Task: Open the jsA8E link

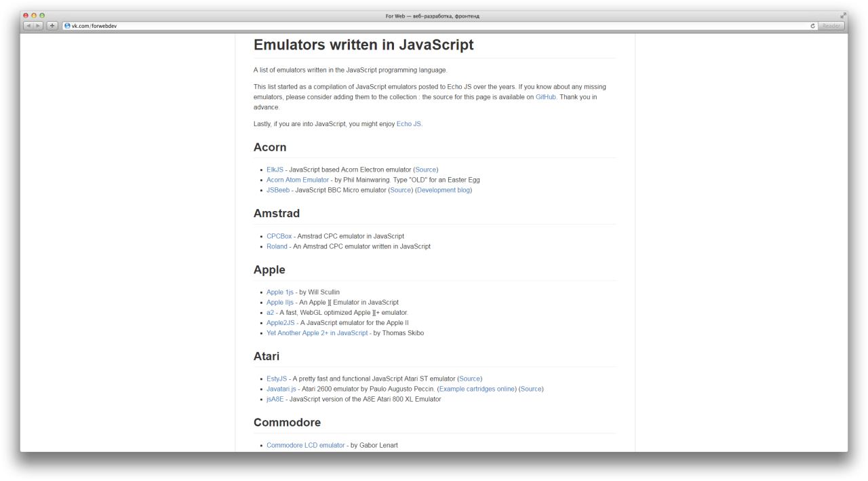Action: [275, 399]
